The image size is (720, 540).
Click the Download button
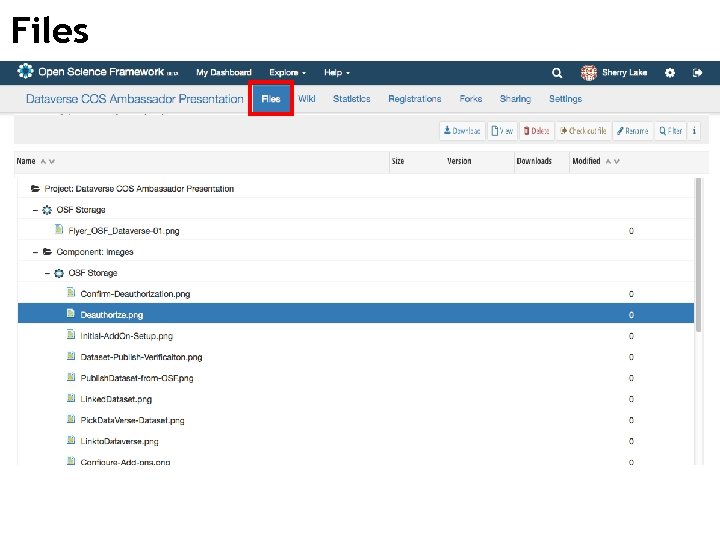pyautogui.click(x=462, y=131)
